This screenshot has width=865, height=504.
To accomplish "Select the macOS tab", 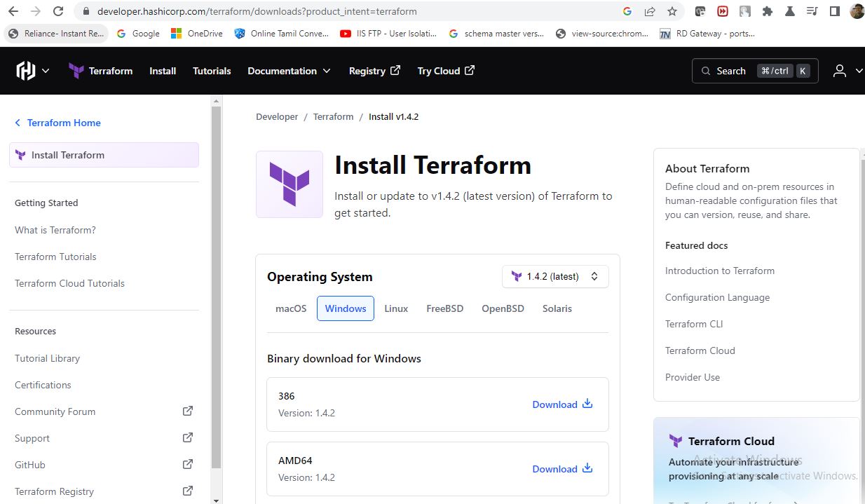I will tap(291, 308).
